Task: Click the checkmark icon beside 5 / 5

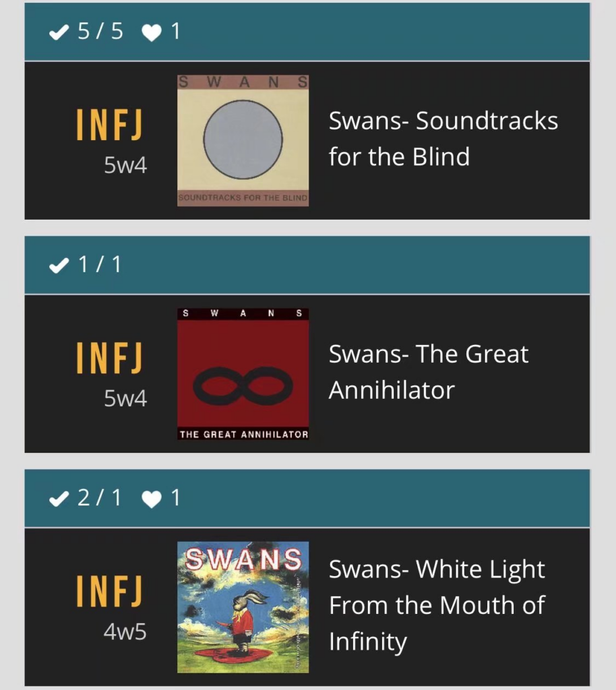Action: (60, 32)
